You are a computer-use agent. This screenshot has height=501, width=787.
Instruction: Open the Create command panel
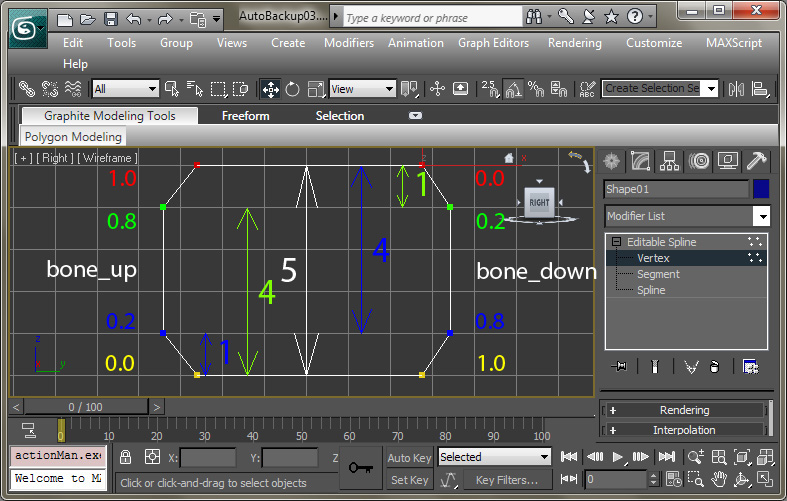pyautogui.click(x=611, y=161)
